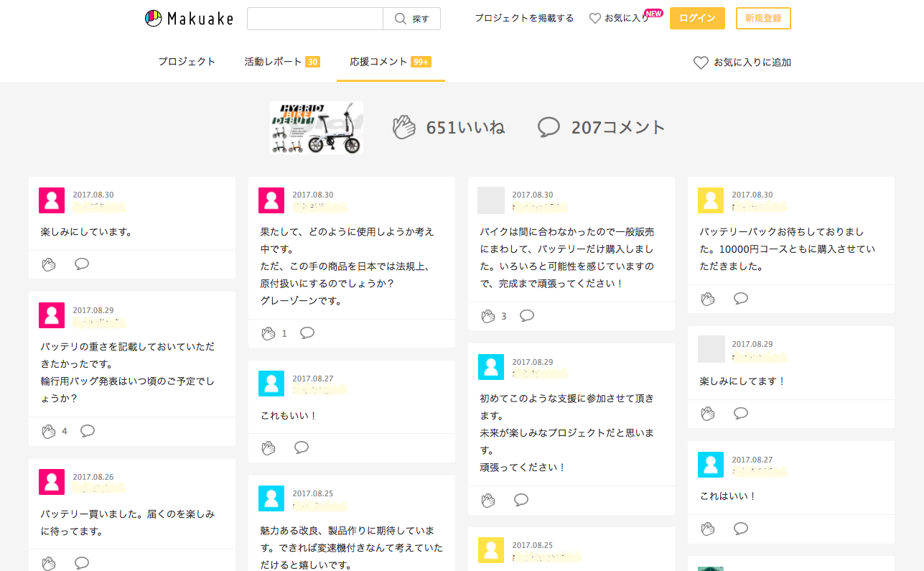Reply to the バイクは間に合わなかった comment
The height and width of the screenshot is (571, 924).
click(x=527, y=315)
